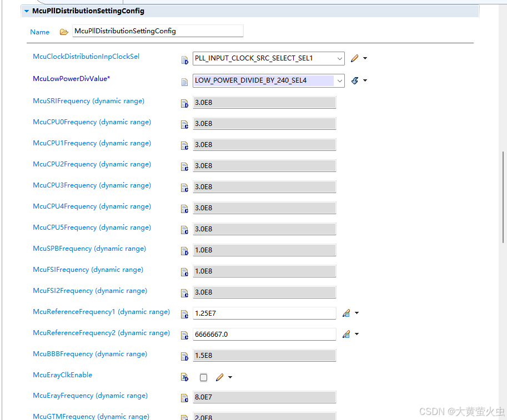Click pencil icon beside McuClockDistributionInpClockSel
This screenshot has height=420, width=507.
354,58
